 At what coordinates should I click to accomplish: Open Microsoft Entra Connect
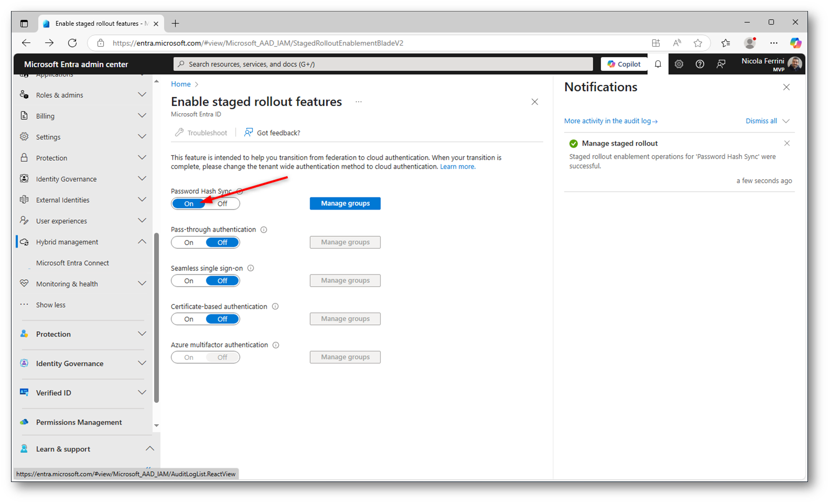coord(72,263)
